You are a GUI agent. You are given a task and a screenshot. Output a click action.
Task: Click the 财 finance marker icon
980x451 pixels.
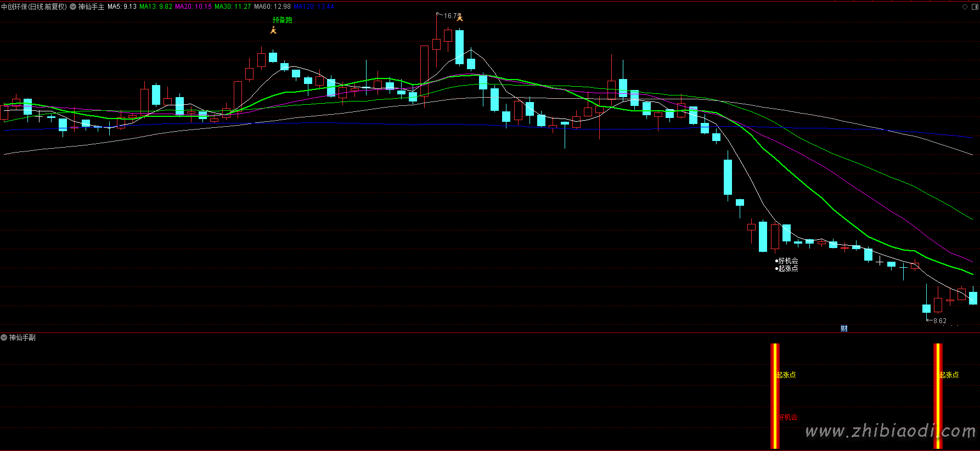(x=844, y=328)
